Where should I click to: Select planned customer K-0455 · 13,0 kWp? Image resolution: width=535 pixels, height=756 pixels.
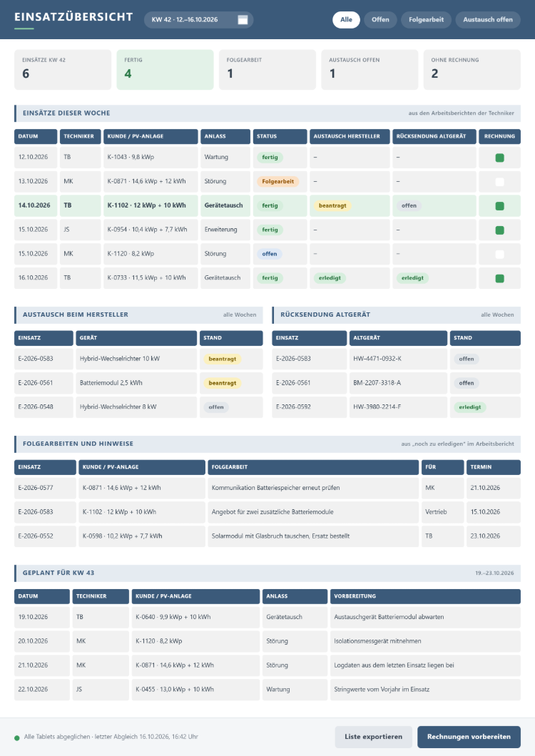point(196,690)
